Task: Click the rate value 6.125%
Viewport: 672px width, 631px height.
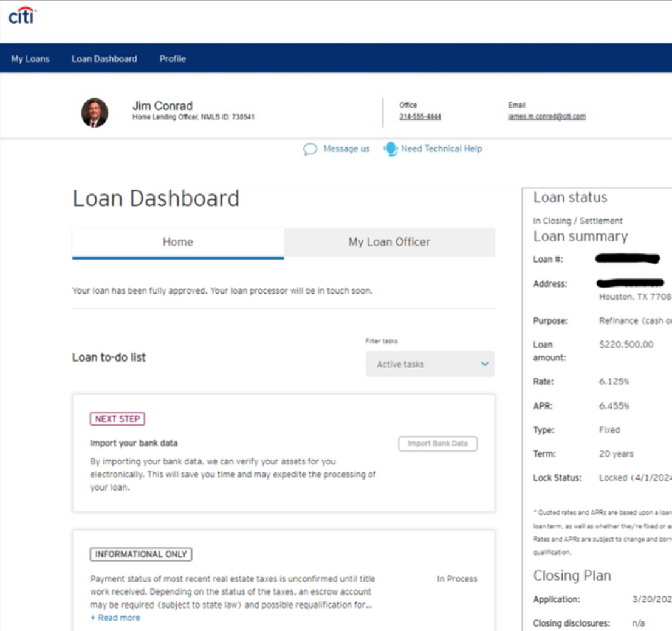Action: tap(614, 382)
